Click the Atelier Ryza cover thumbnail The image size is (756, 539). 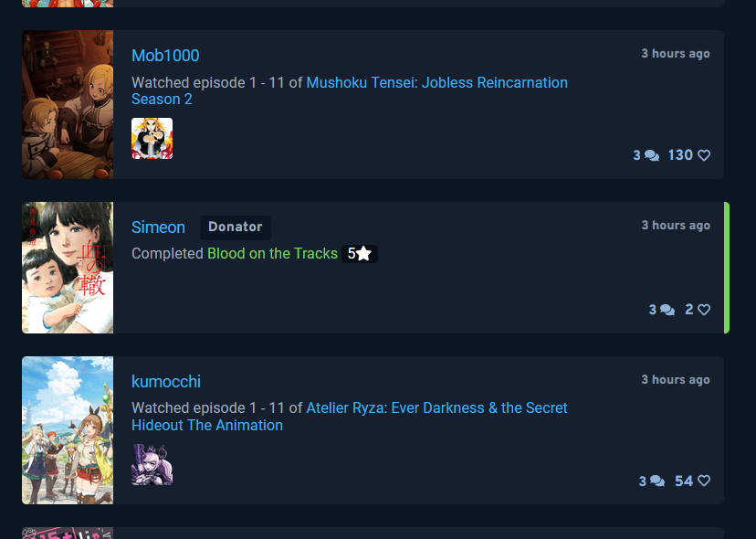(68, 430)
